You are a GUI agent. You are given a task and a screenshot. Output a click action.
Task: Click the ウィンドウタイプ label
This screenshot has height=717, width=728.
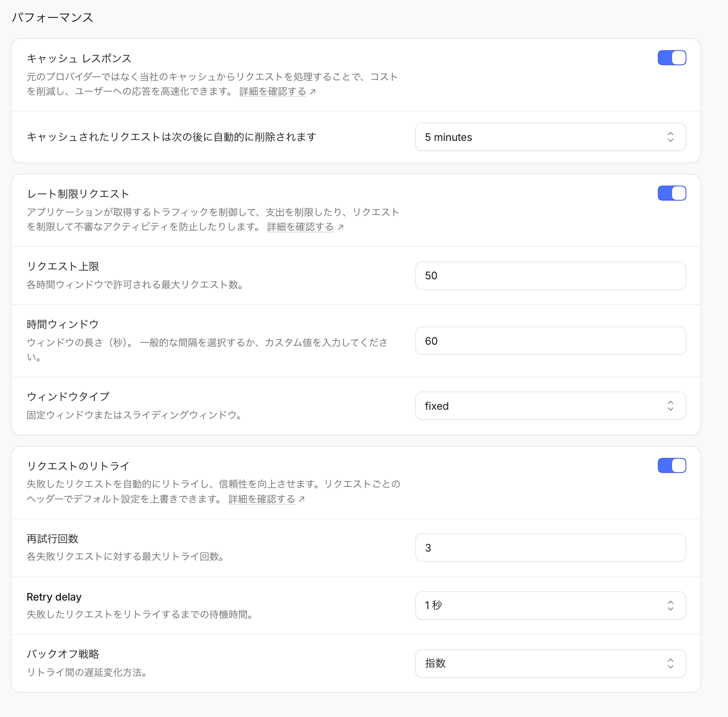point(68,397)
